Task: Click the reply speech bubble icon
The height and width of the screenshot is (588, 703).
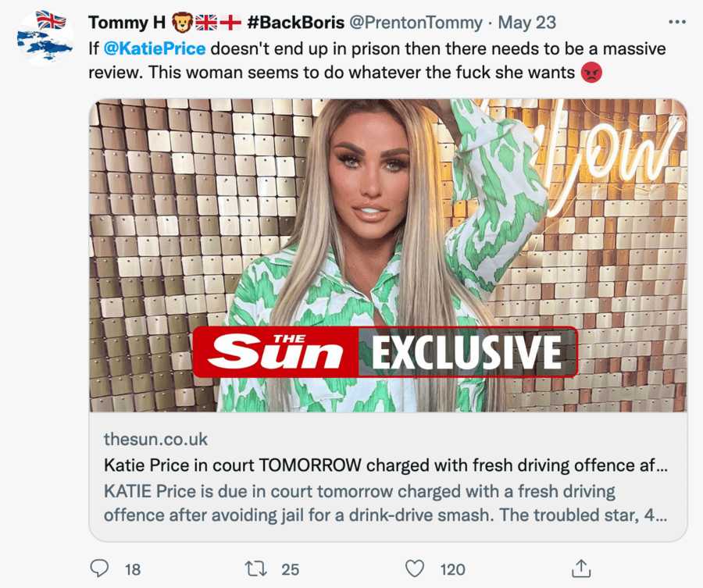Action: 100,568
